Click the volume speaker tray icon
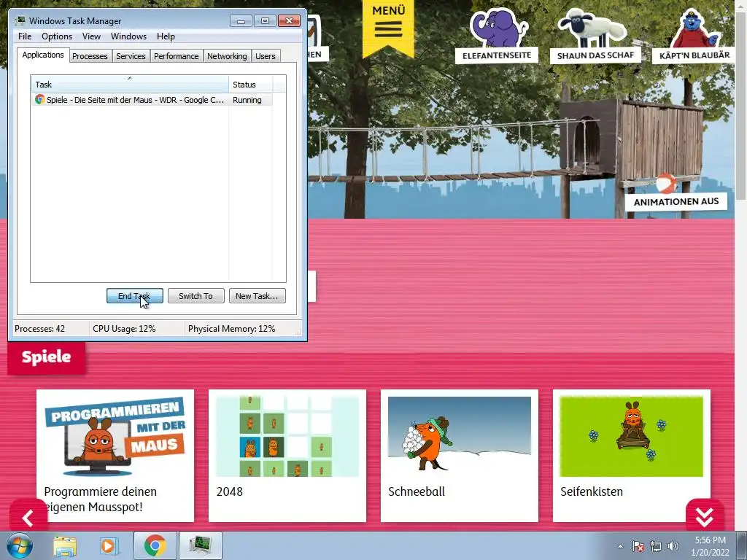Screen dimensions: 747x560 click(673, 546)
